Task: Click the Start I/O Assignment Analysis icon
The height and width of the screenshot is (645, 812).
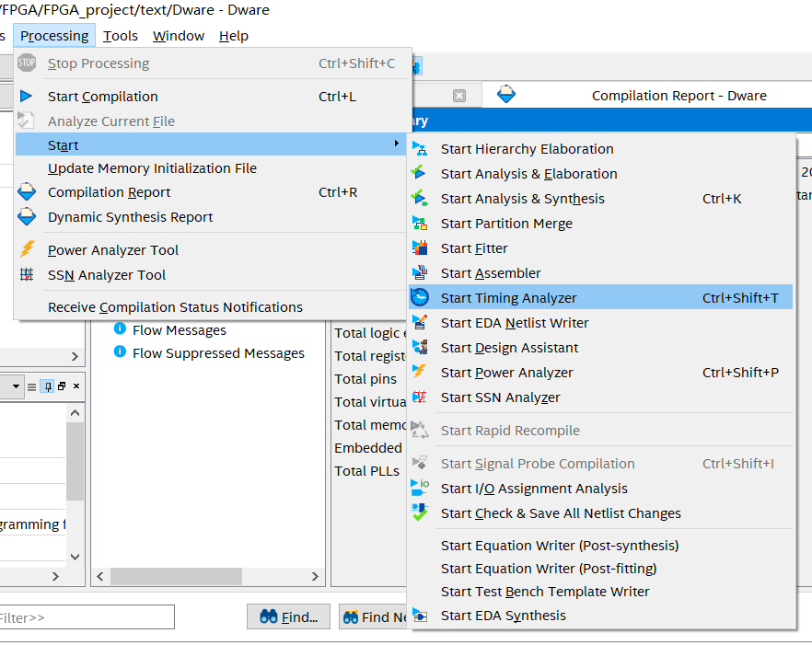Action: click(420, 488)
